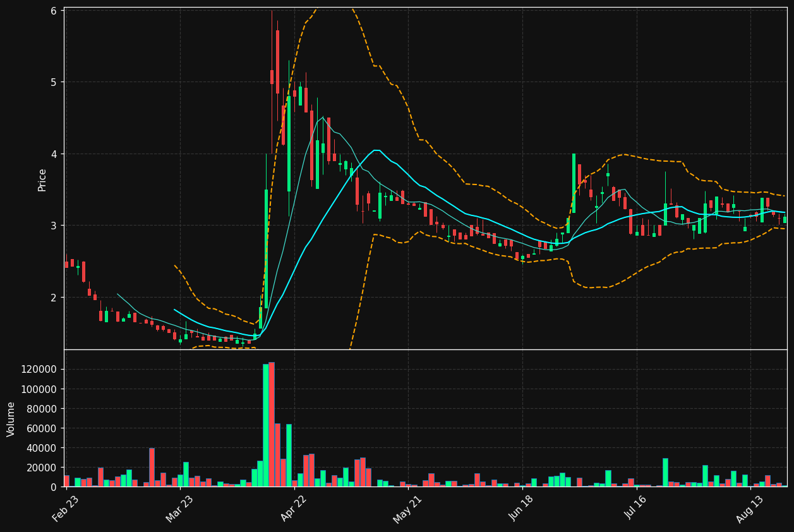The image size is (794, 532).
Task: Click the tallest red volume bar
Action: pos(272,425)
